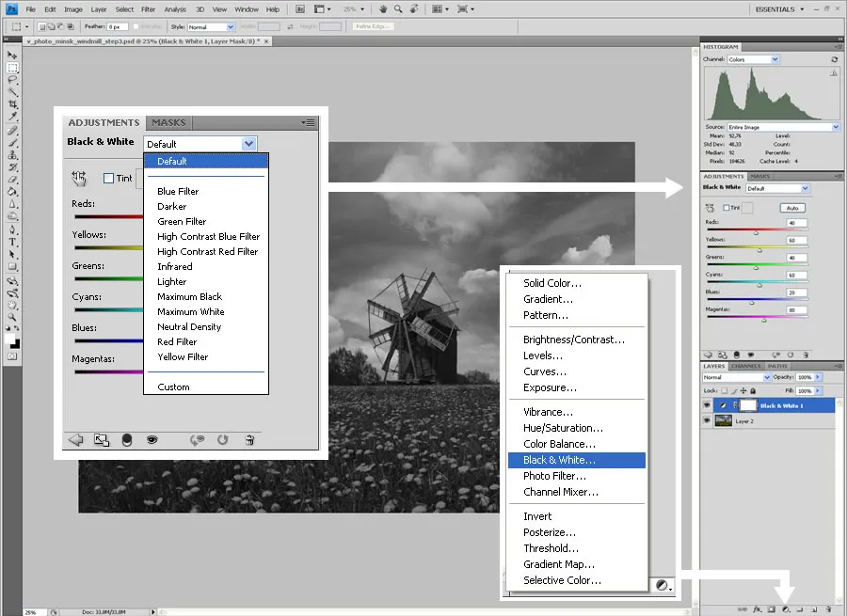Select the Crop tool in the toolbox

click(x=12, y=104)
